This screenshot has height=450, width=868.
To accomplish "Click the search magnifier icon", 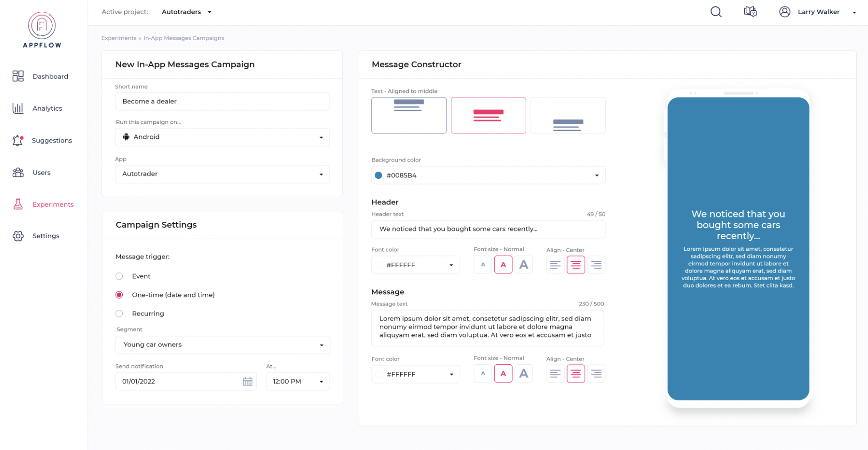I will [716, 12].
